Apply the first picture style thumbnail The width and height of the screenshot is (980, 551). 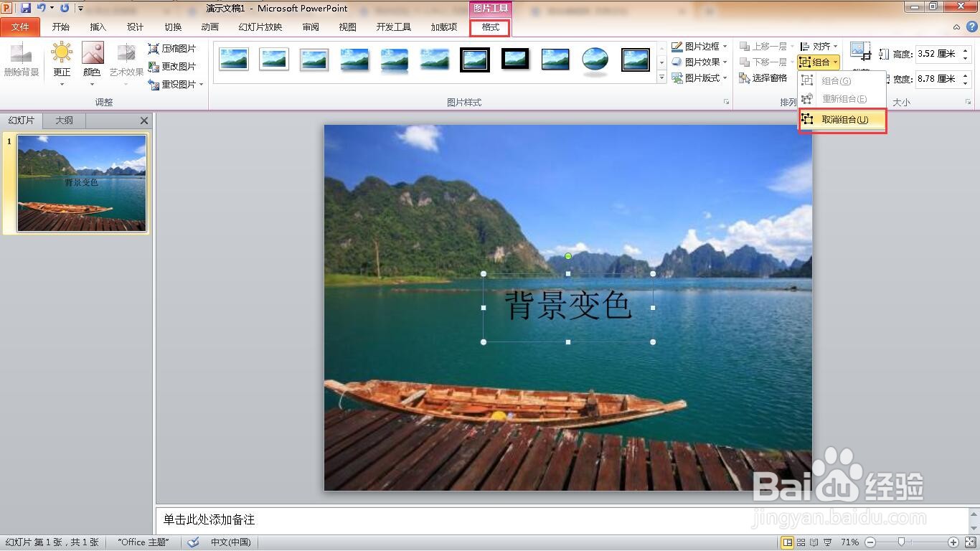pos(234,59)
